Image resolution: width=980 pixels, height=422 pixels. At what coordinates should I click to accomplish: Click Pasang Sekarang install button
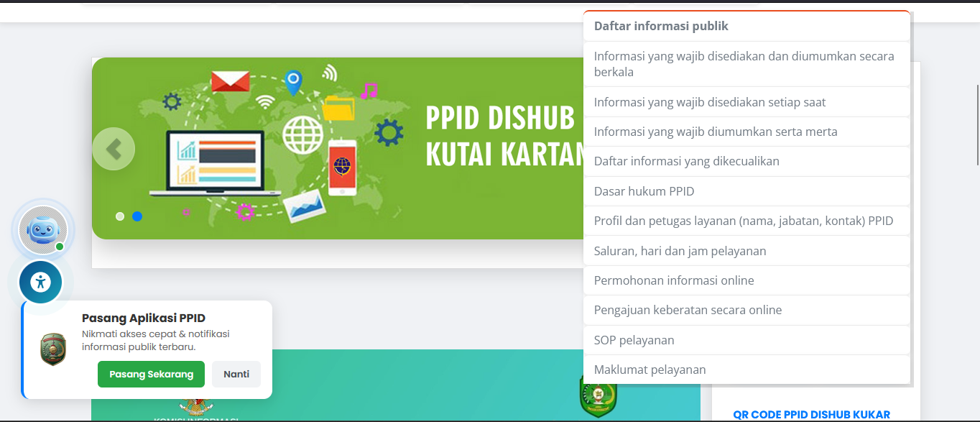click(151, 375)
